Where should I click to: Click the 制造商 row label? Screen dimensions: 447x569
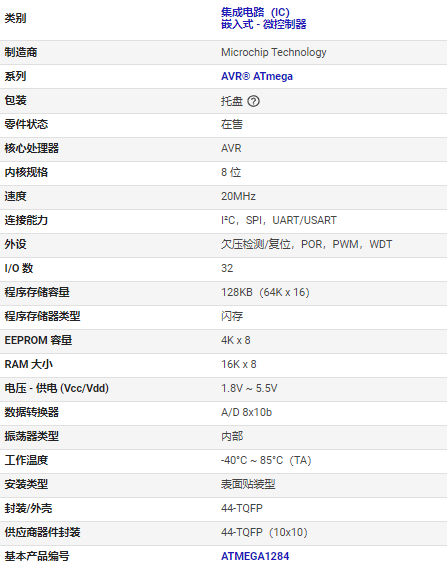21,52
